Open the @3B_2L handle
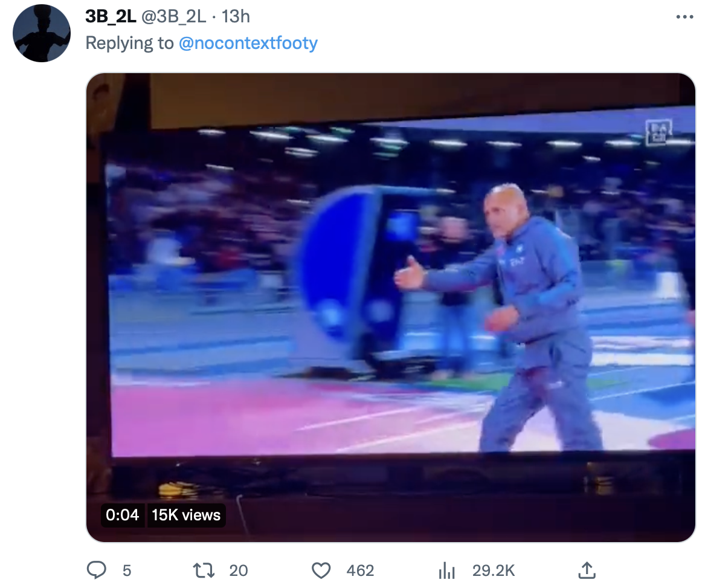 (x=174, y=17)
